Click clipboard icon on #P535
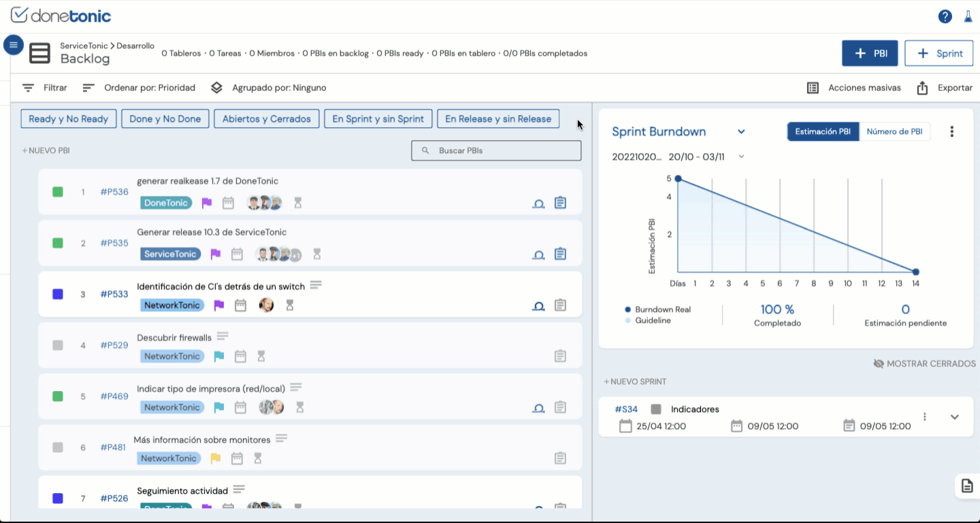The height and width of the screenshot is (523, 980). (560, 254)
